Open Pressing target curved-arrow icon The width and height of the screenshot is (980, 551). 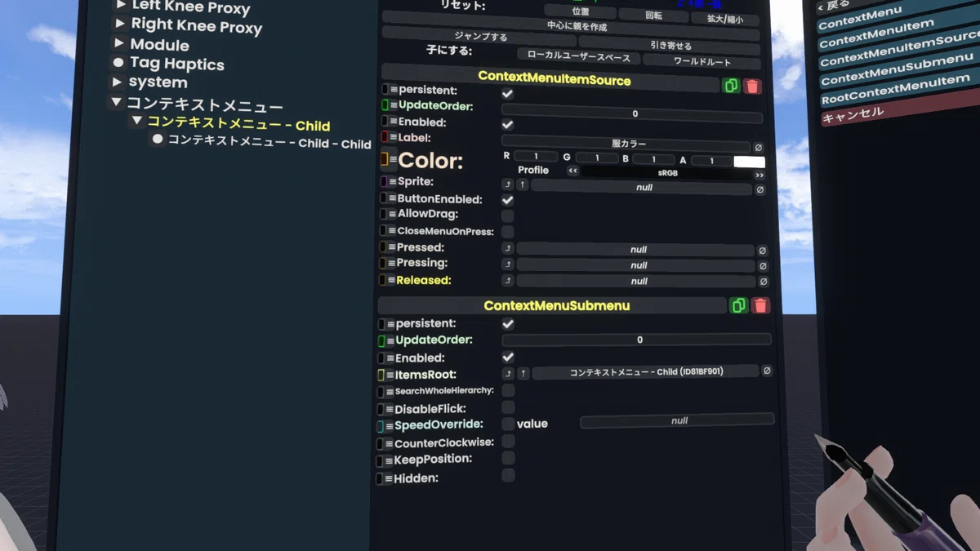[x=507, y=264]
